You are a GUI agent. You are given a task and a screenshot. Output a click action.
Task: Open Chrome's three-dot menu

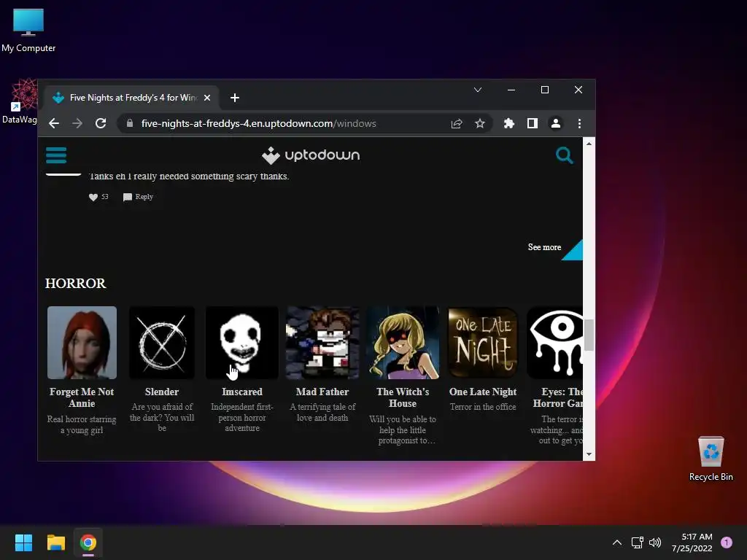579,123
